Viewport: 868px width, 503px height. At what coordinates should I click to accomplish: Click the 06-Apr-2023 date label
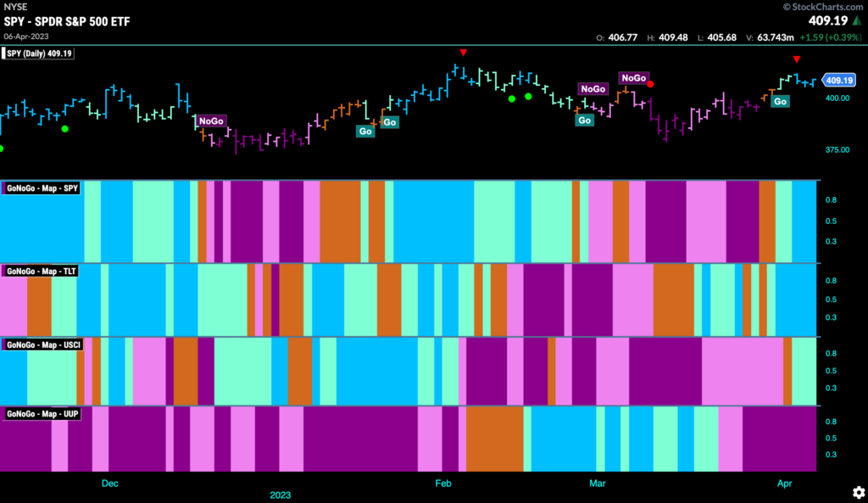click(x=26, y=36)
